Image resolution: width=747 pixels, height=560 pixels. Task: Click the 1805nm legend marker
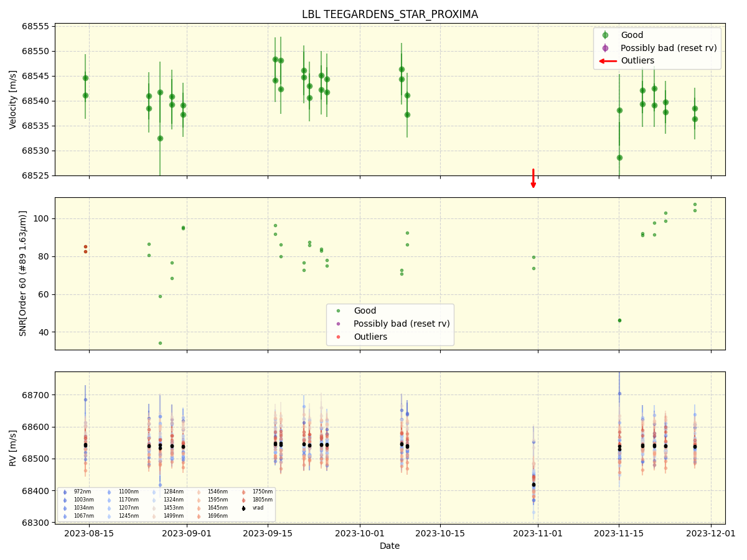pos(243,500)
